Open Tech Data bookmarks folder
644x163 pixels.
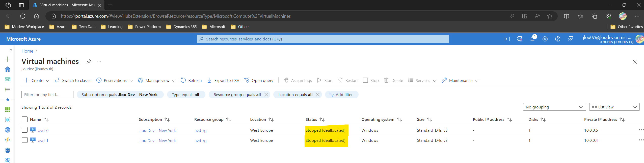[84, 27]
